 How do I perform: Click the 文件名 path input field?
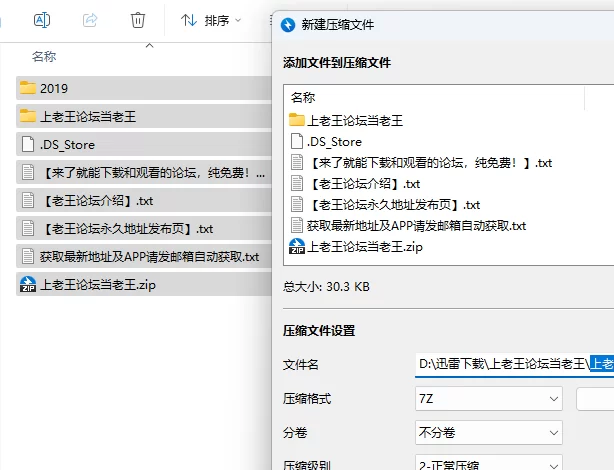(x=514, y=365)
